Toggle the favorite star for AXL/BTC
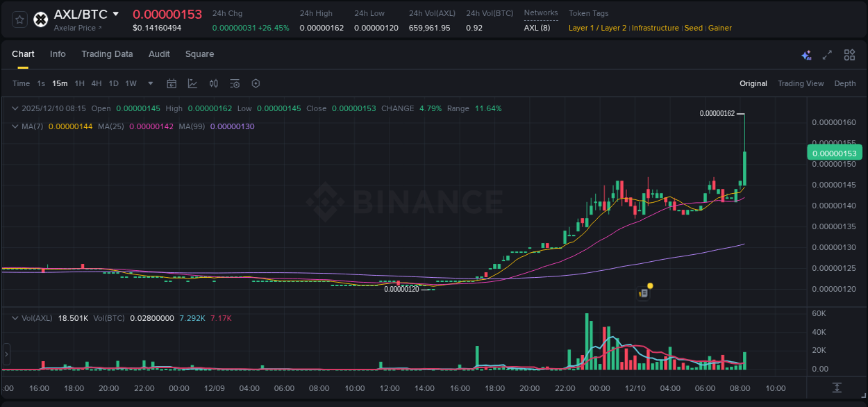The height and width of the screenshot is (407, 868). tap(19, 19)
